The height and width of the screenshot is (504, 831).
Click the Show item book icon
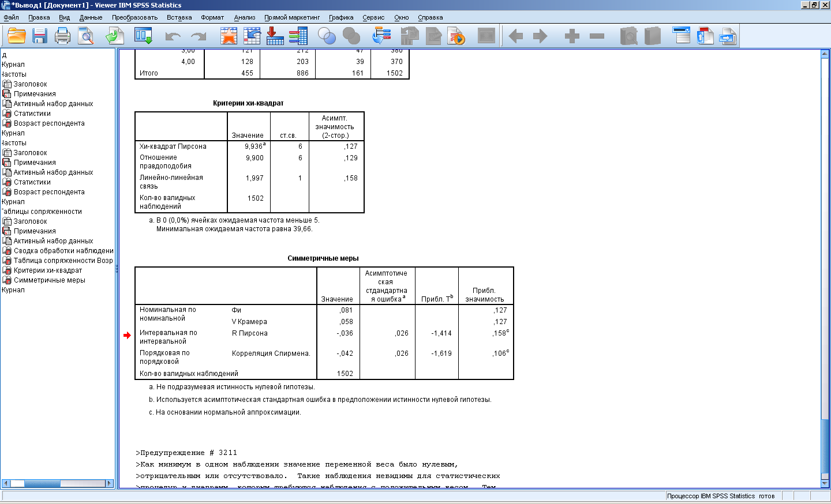point(628,36)
